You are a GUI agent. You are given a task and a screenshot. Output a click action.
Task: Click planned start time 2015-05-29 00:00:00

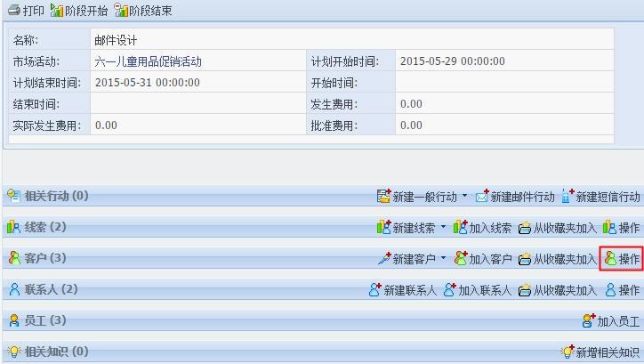[453, 61]
